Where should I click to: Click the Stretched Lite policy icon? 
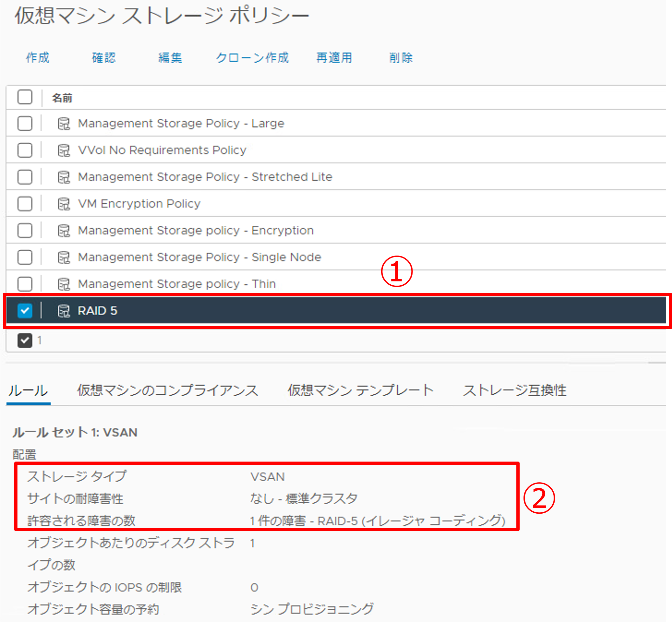point(64,177)
